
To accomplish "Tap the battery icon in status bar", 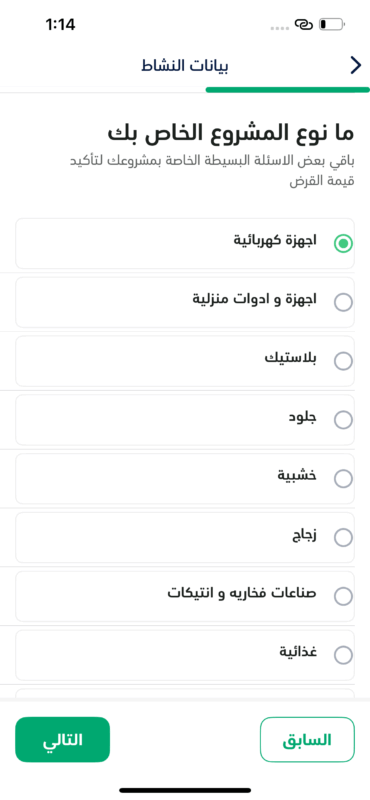I will tap(331, 24).
